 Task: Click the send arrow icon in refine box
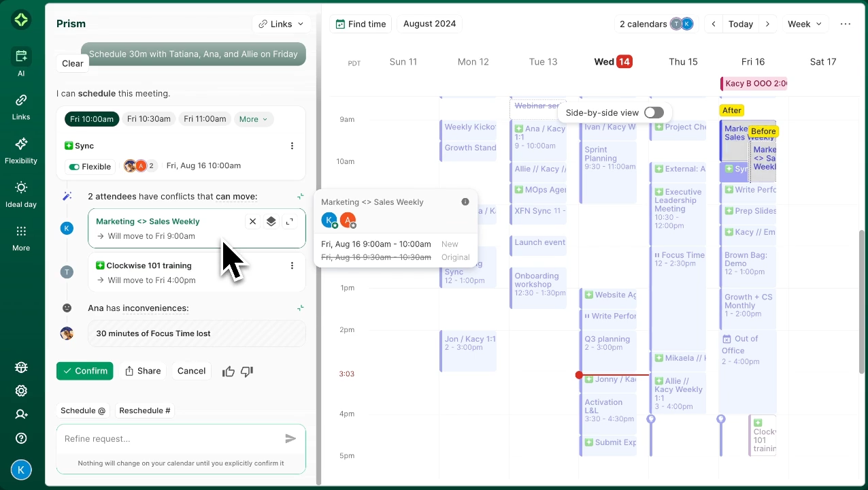(290, 439)
